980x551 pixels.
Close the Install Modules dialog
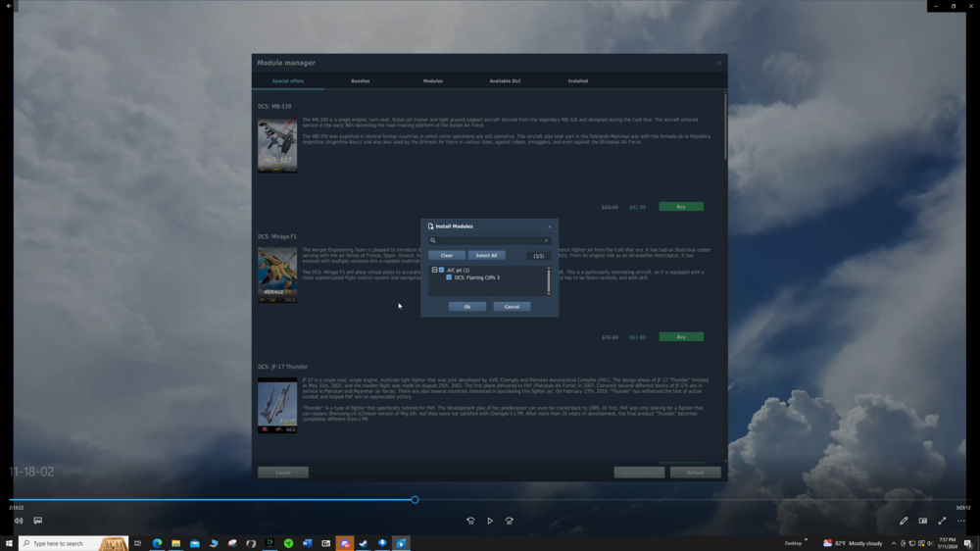tap(550, 226)
